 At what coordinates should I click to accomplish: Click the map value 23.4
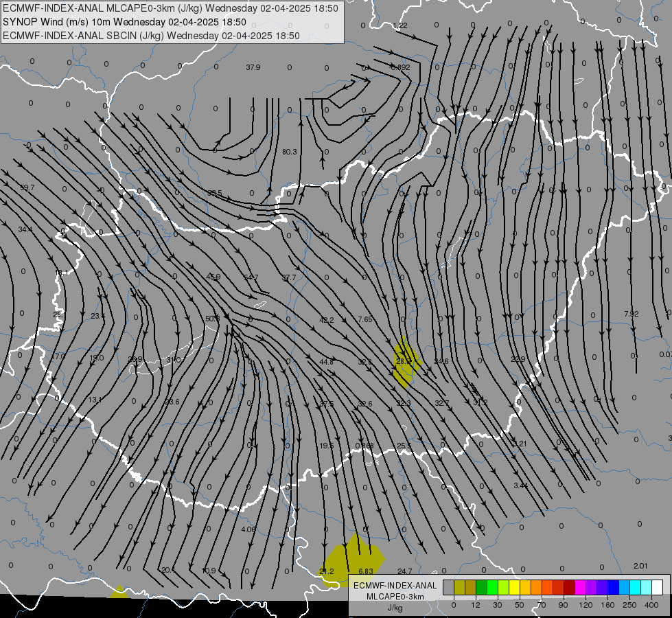(97, 316)
